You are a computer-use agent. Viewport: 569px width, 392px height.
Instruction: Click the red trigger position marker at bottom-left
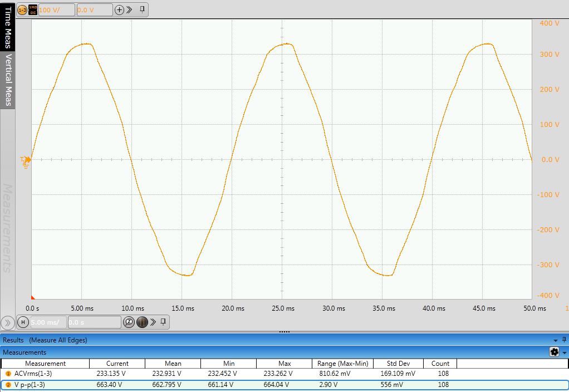click(x=33, y=298)
